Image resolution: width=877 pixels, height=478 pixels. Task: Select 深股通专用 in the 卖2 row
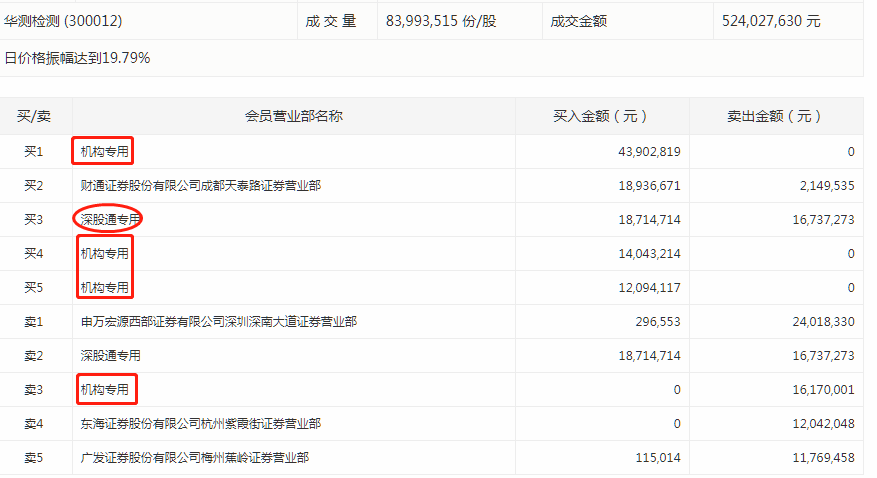tap(110, 356)
